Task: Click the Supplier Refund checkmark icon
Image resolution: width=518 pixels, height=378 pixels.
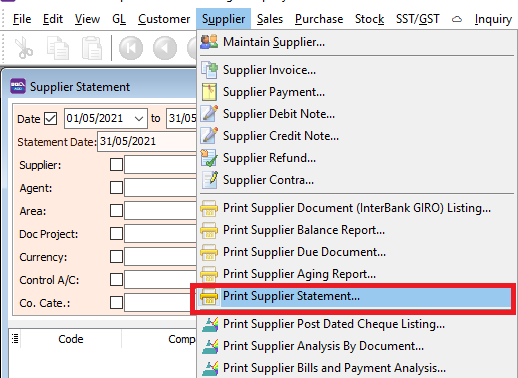Action: 209,158
